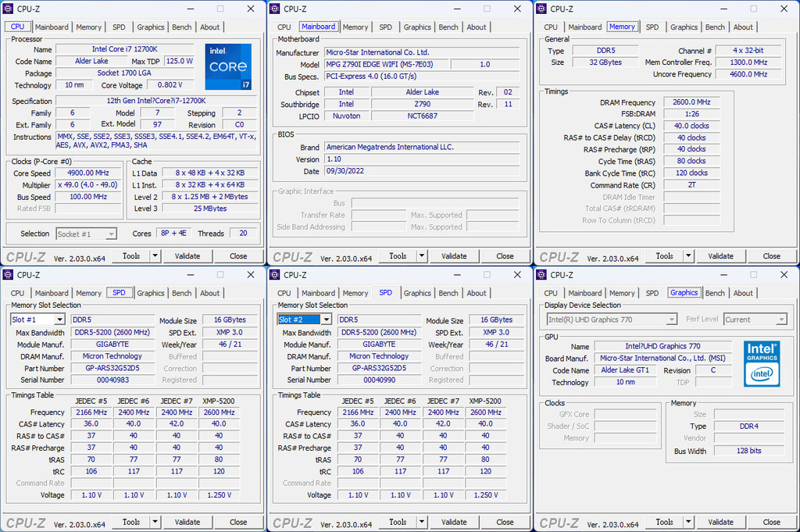Viewport: 800px width, 532px height.
Task: Expand the Intel UHD Graphics 770 device dropdown
Action: pos(671,320)
